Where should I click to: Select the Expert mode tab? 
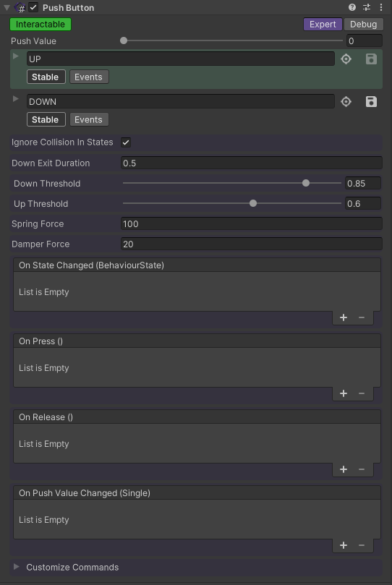pyautogui.click(x=323, y=25)
